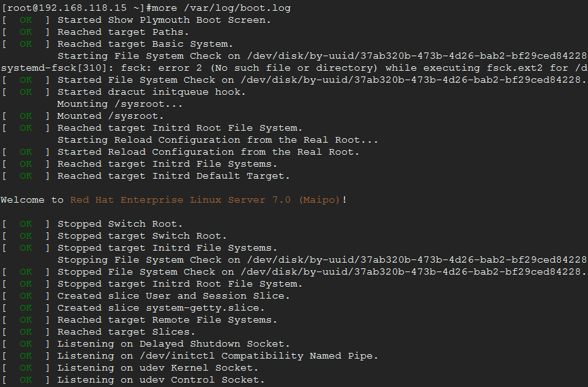Click the "Reached target Basic System" line
This screenshot has width=588, height=387.
(x=145, y=44)
